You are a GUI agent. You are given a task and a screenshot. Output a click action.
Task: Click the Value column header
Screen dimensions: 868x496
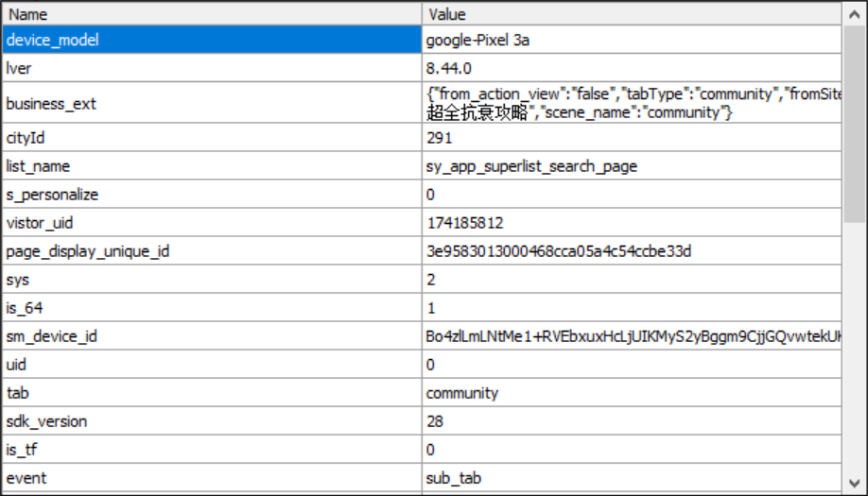click(x=632, y=14)
